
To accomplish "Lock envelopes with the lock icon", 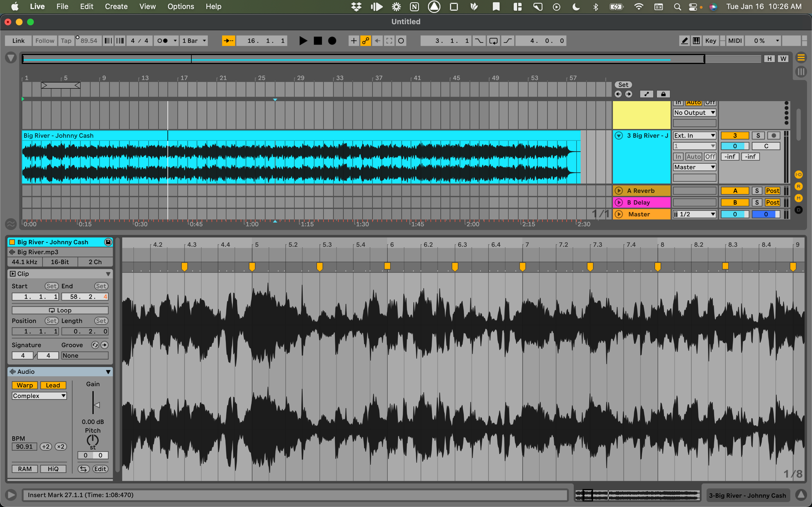I will (x=663, y=94).
